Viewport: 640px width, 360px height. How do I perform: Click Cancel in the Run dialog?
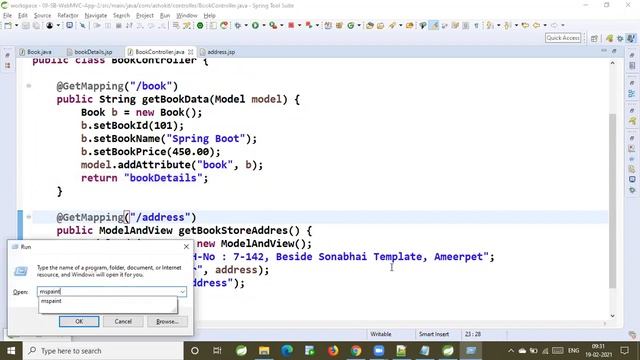(x=123, y=321)
